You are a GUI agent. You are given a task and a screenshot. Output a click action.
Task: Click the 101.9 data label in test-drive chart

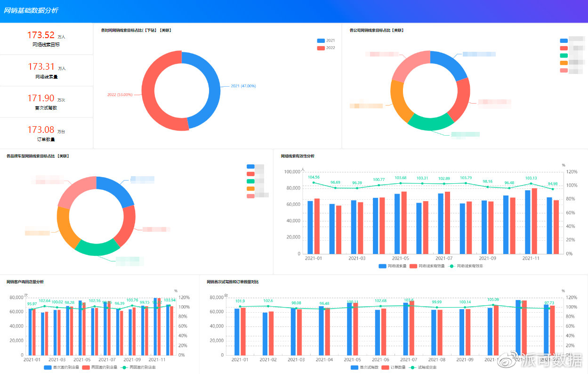click(240, 301)
